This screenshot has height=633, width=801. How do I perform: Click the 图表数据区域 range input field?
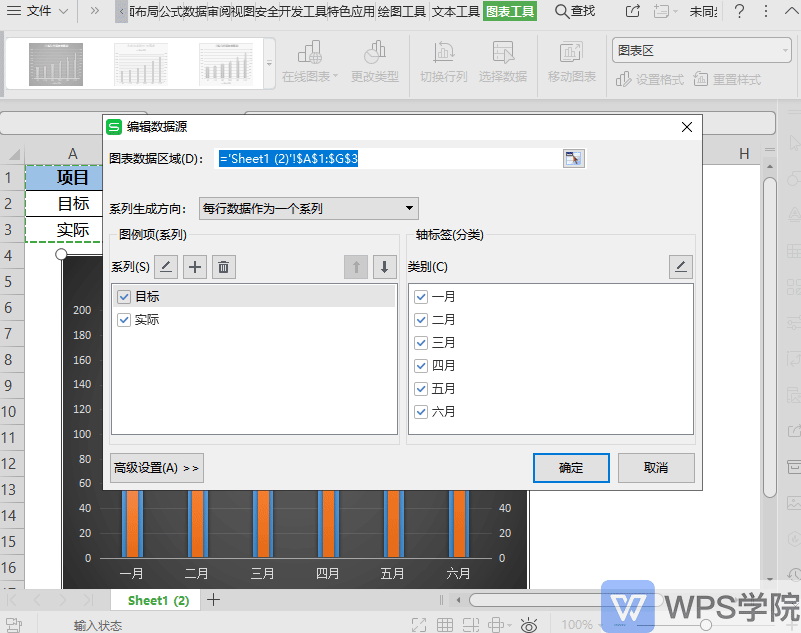tap(390, 159)
